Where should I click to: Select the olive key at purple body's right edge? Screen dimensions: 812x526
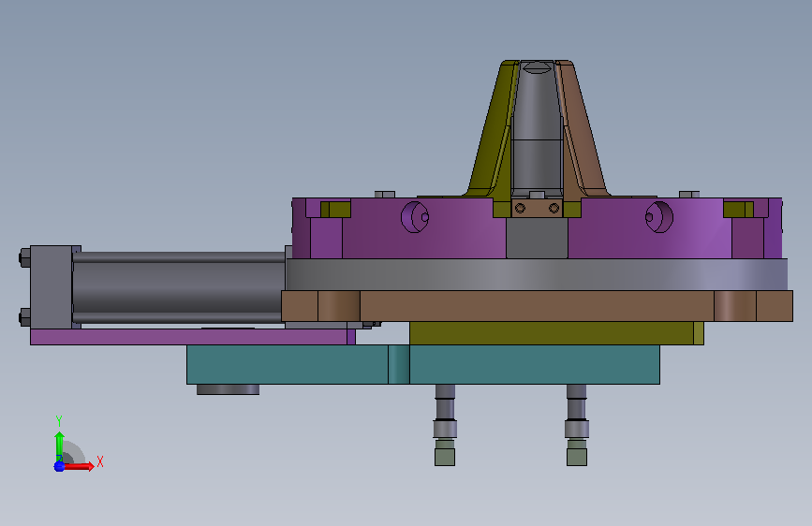(x=738, y=210)
